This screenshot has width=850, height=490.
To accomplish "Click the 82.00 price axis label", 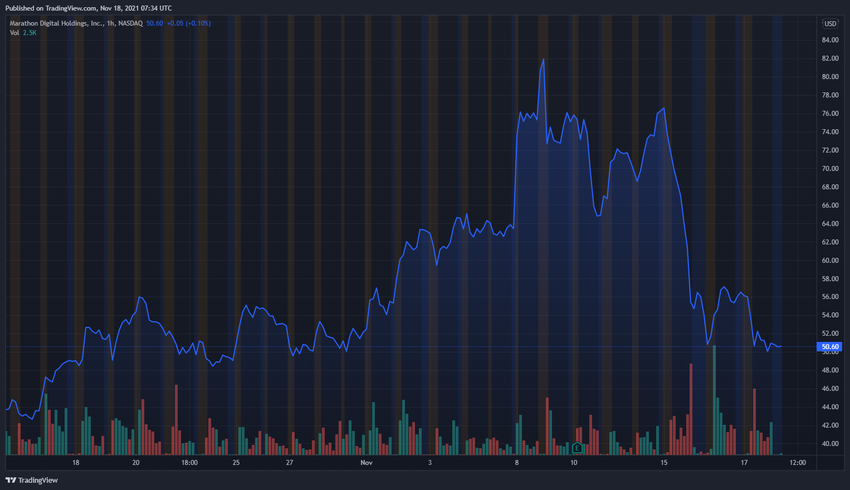I will pos(830,59).
